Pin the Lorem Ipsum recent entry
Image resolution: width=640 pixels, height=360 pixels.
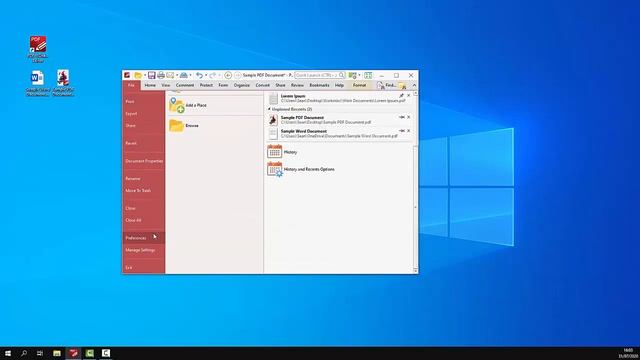[x=401, y=96]
